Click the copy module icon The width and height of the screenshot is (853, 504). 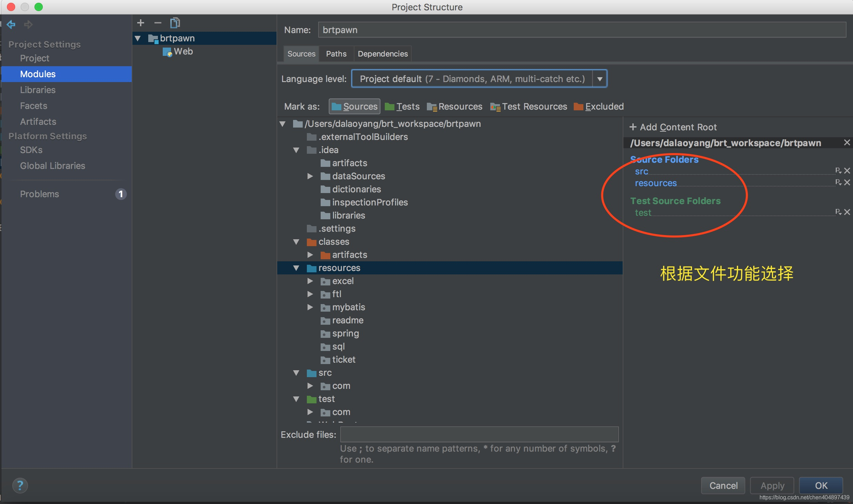click(x=175, y=23)
